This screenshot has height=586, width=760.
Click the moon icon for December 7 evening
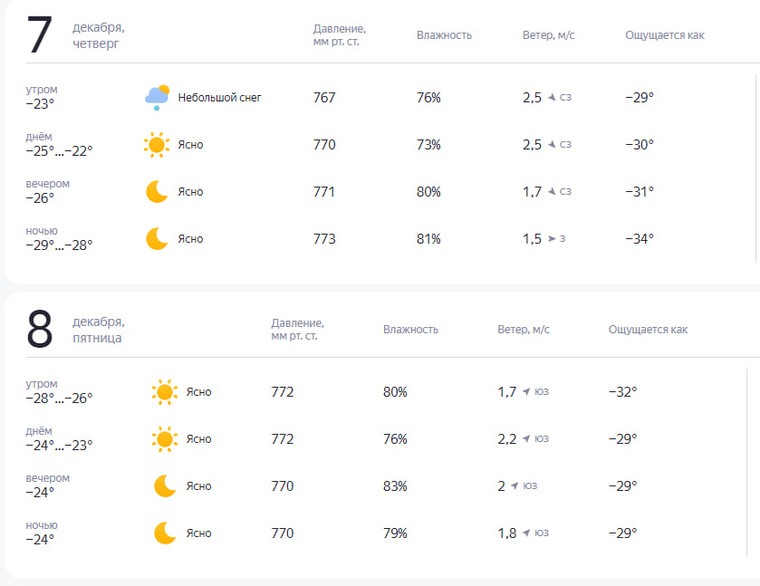pos(157,191)
